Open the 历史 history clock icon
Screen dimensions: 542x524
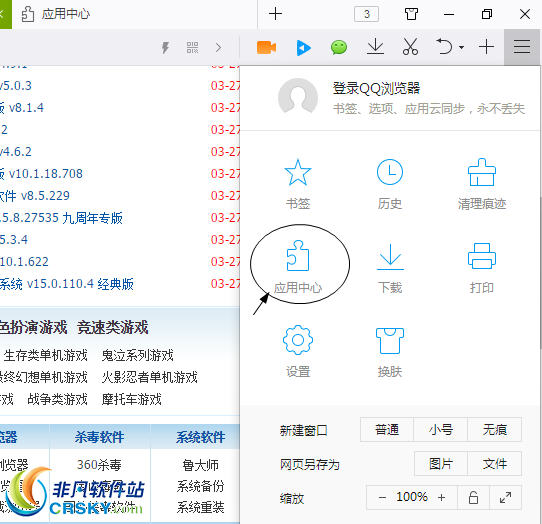[390, 172]
